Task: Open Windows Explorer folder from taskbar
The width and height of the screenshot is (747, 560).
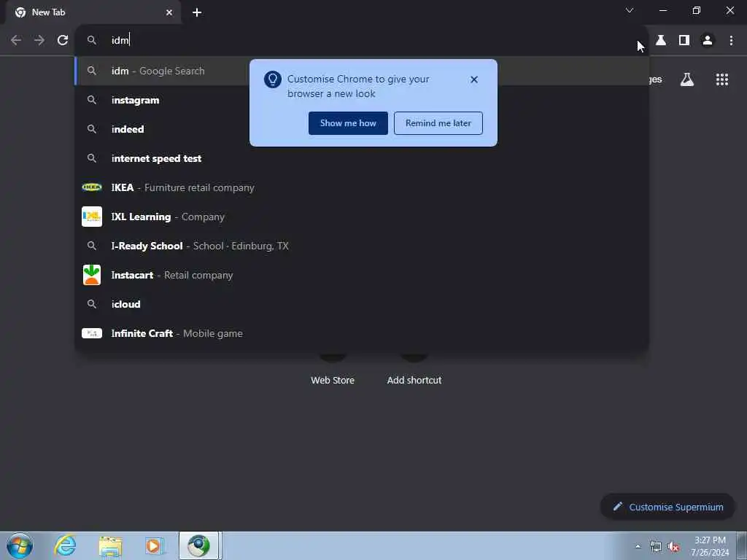Action: [111, 545]
